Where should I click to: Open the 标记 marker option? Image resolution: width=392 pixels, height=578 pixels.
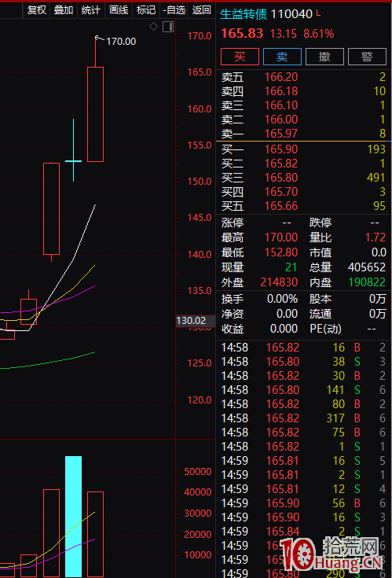point(146,10)
